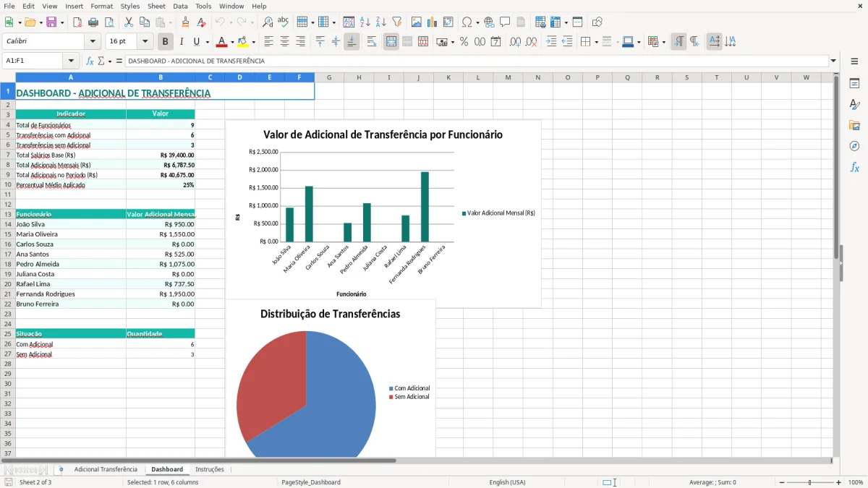Toggle Wrap Text
The image size is (868, 488).
tap(372, 42)
